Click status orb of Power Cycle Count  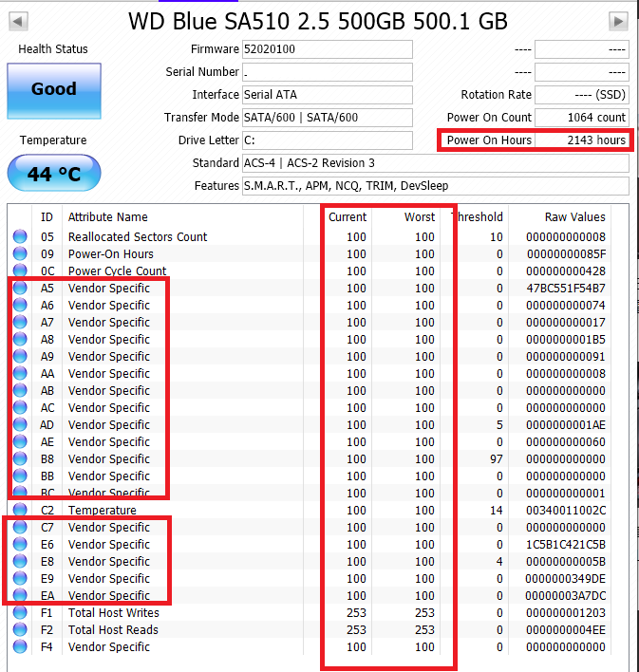click(x=20, y=271)
